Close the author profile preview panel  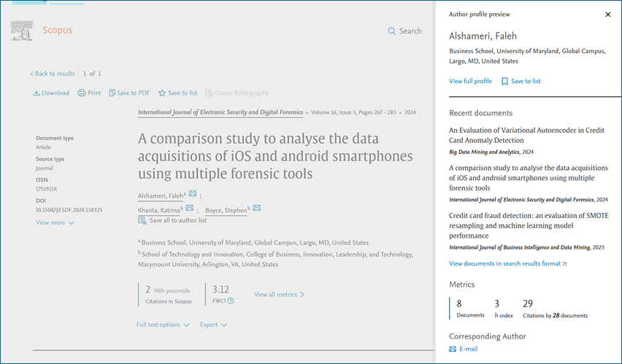click(x=608, y=15)
